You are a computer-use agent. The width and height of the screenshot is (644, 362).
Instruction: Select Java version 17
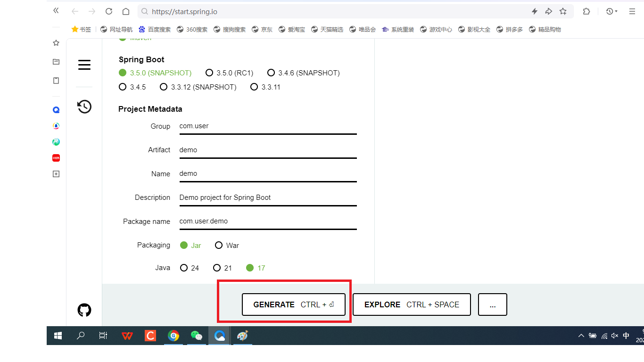coord(256,268)
